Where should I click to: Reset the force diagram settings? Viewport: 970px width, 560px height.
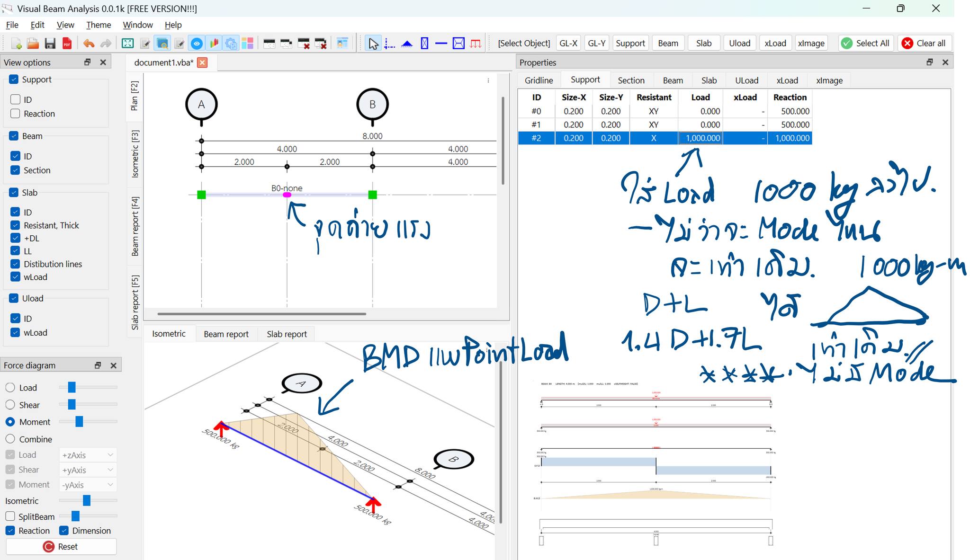[x=61, y=547]
